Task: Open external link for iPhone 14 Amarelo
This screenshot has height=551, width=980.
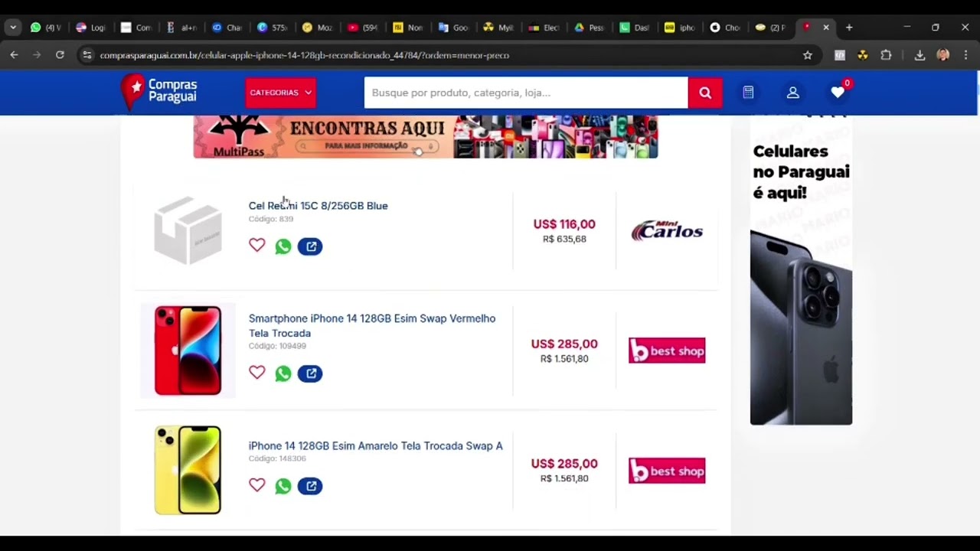Action: tap(310, 486)
